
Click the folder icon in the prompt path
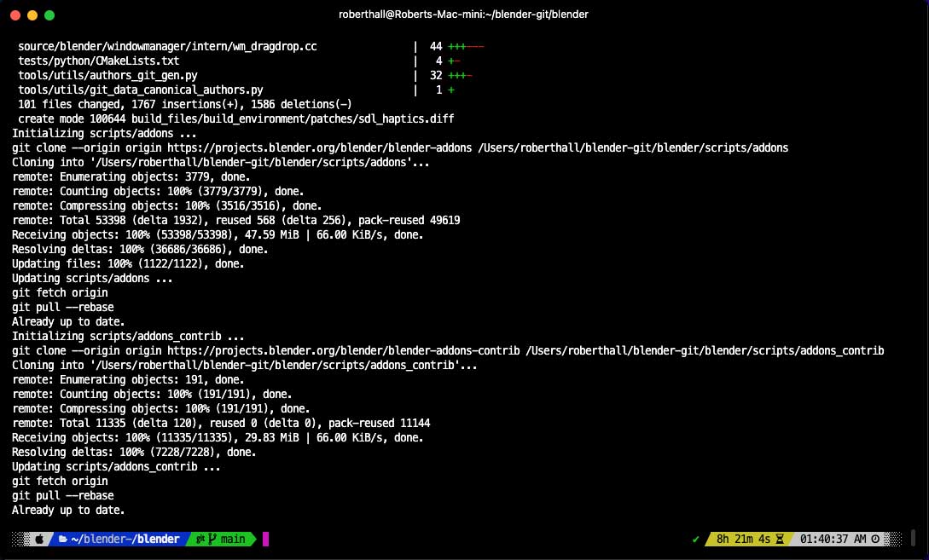tap(62, 539)
